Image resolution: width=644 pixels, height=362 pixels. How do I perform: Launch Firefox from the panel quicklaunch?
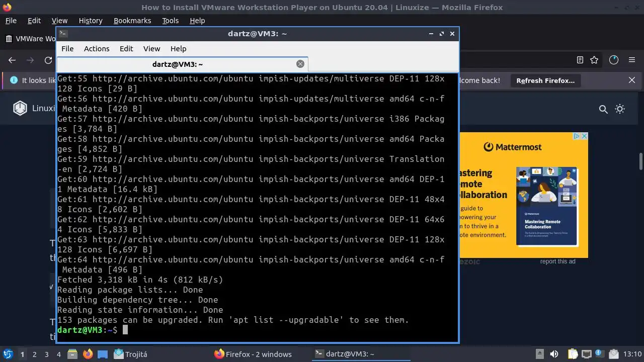point(88,354)
